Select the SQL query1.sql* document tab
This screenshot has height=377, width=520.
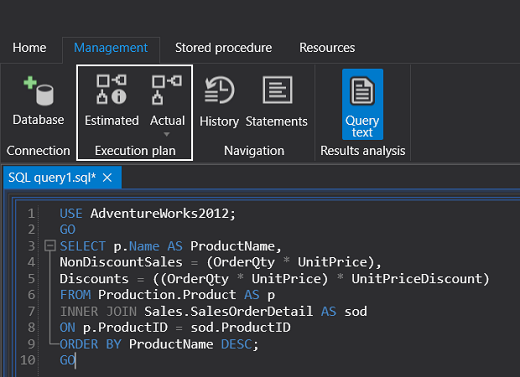pos(62,178)
